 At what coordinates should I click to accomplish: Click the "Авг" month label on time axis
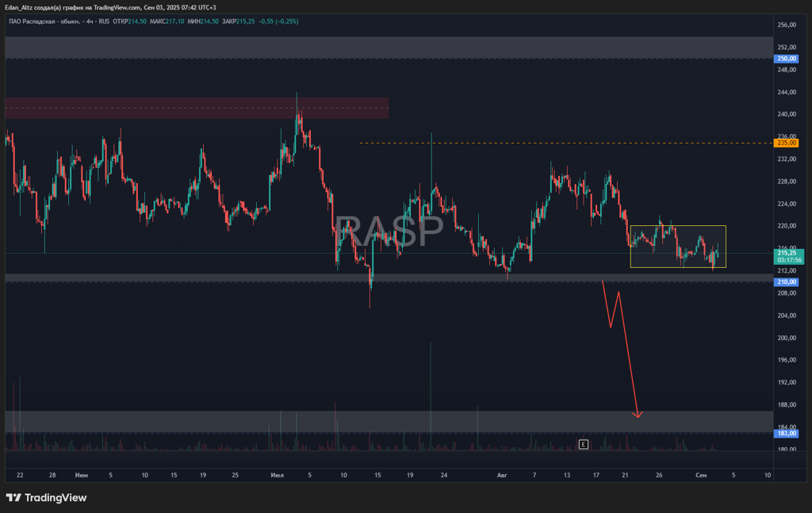[501, 475]
